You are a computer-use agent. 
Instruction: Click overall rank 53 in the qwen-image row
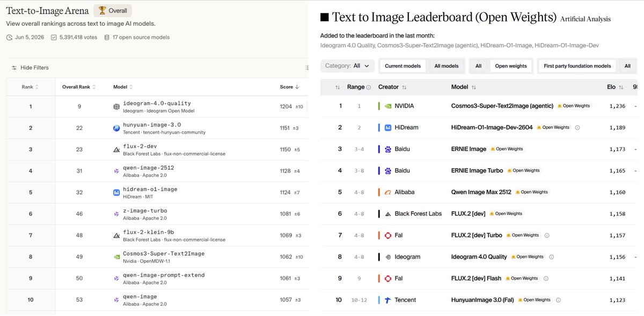(79, 300)
